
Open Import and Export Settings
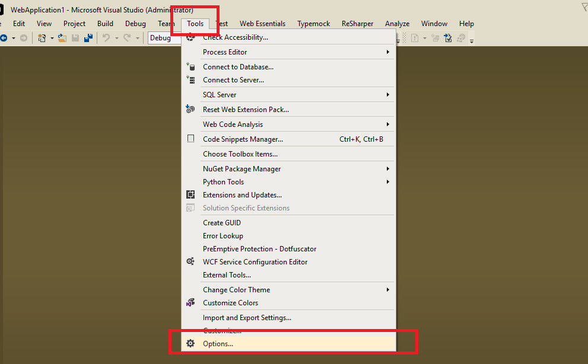(x=247, y=317)
